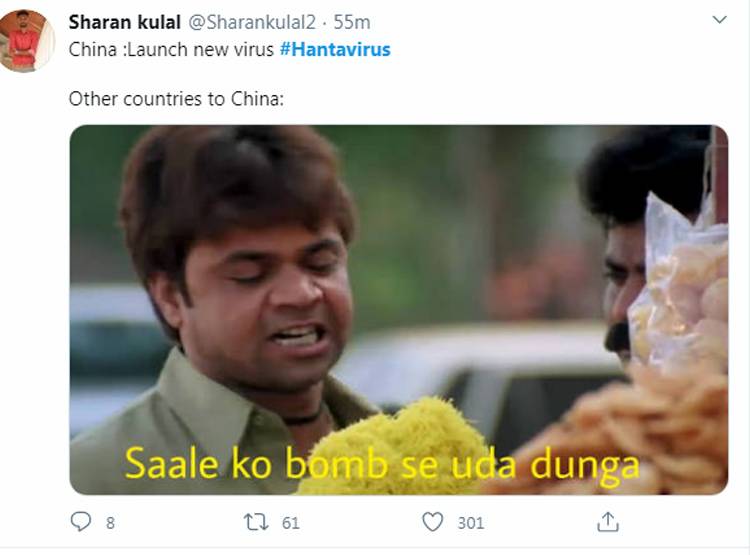750x555 pixels.
Task: Expand the tweet options chevron
Action: (x=719, y=20)
